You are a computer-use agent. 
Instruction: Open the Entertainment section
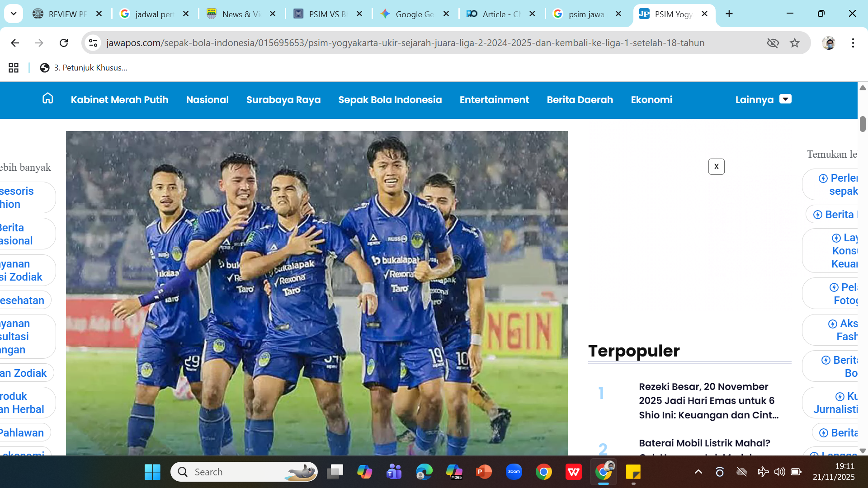coord(494,99)
